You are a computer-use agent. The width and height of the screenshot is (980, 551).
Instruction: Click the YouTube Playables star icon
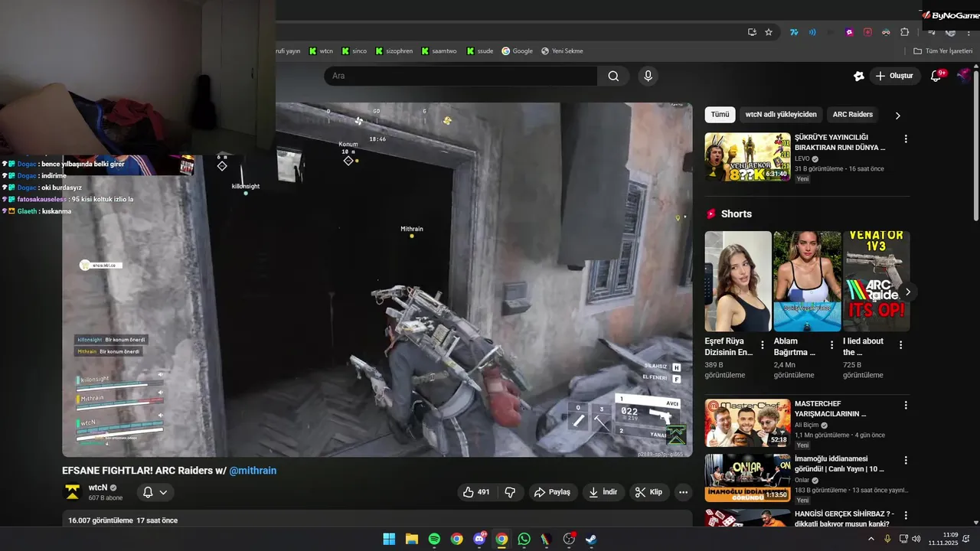pos(859,76)
